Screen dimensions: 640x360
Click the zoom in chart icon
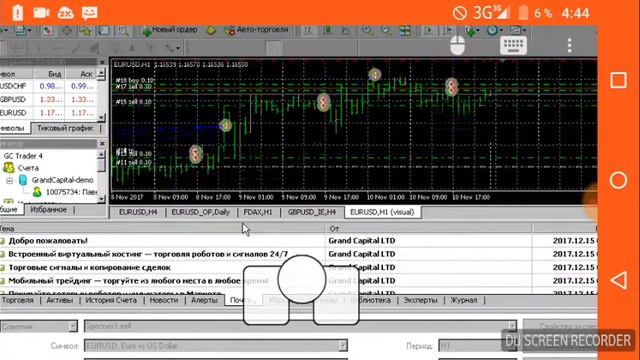[367, 30]
